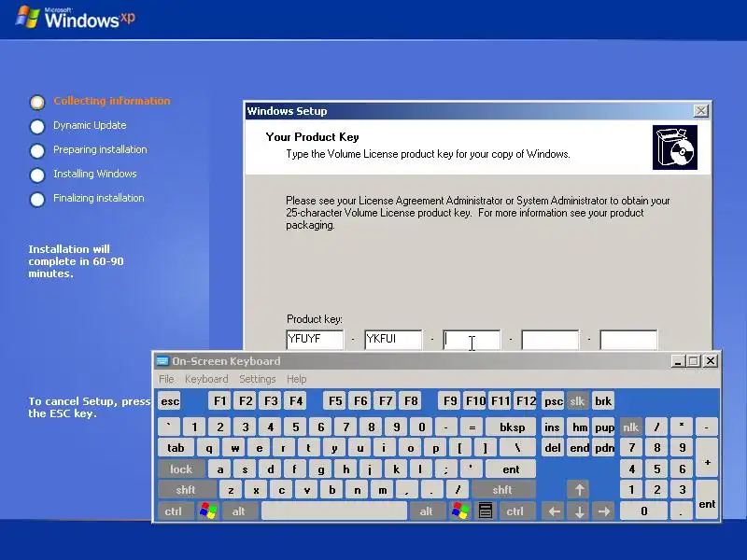Image resolution: width=747 pixels, height=560 pixels.
Task: Click the backslash key
Action: click(517, 448)
